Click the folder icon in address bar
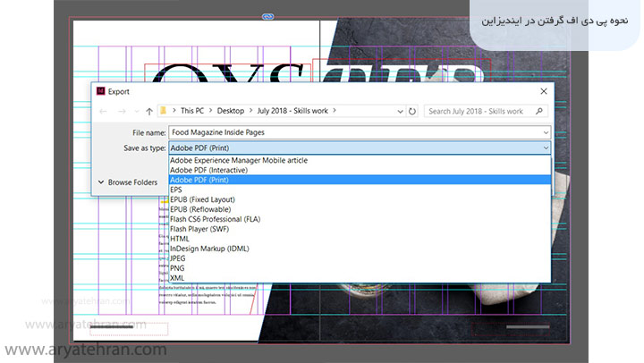Screen dimensions: 644x363 164,112
